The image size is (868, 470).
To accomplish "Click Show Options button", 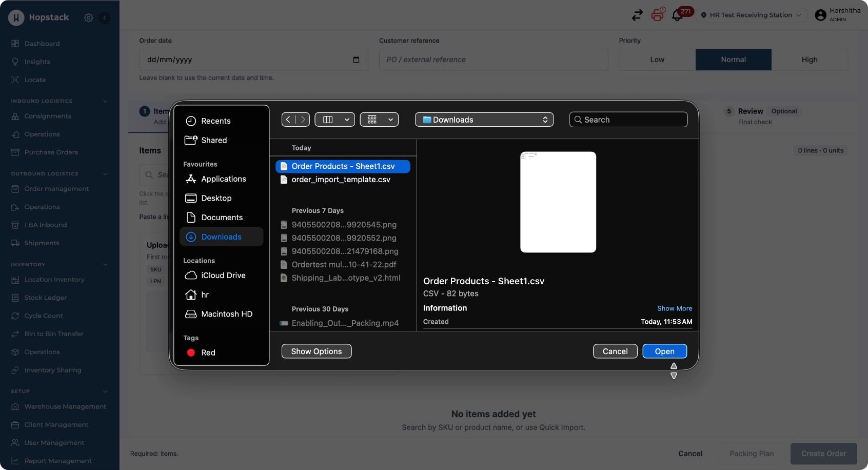I will pyautogui.click(x=317, y=351).
